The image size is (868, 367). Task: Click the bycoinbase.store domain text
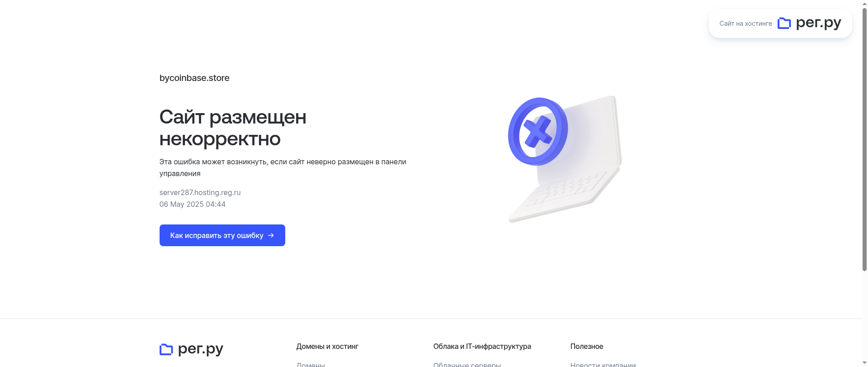[x=194, y=78]
